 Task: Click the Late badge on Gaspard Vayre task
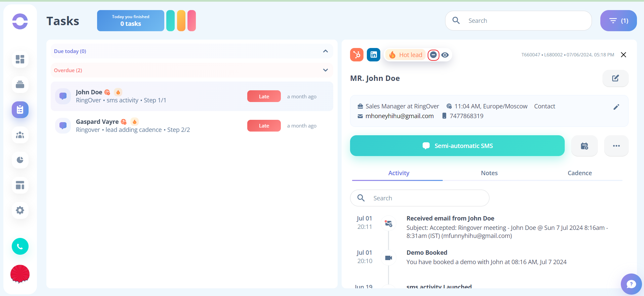[x=264, y=126]
